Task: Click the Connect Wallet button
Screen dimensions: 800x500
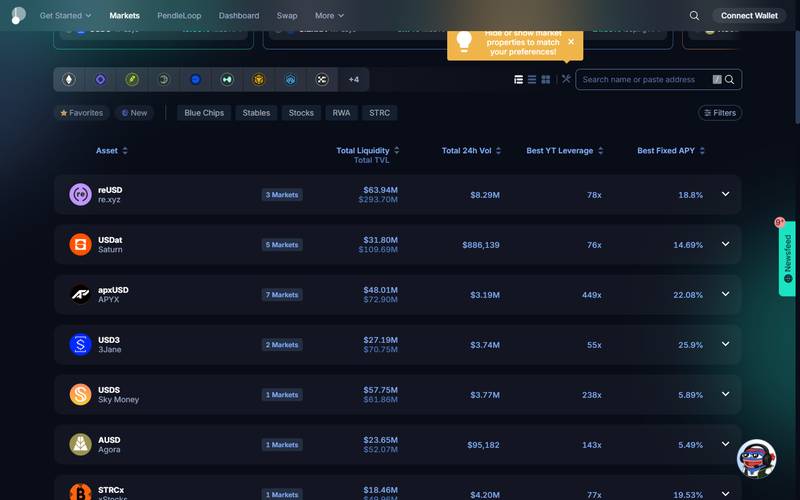Action: click(749, 16)
